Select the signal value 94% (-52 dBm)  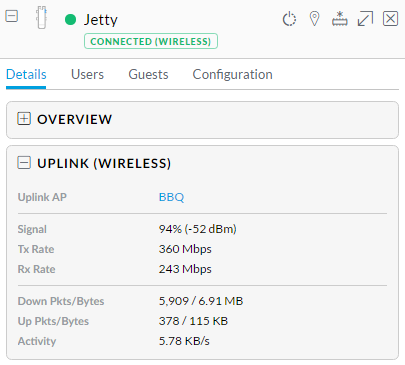coord(198,229)
